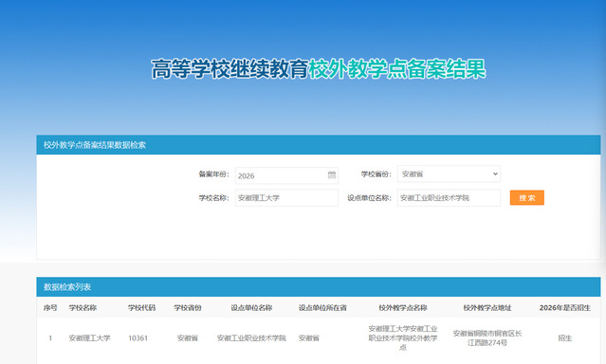This screenshot has width=606, height=364.
Task: Click the calendar icon in 备案年份 field
Action: [x=332, y=175]
